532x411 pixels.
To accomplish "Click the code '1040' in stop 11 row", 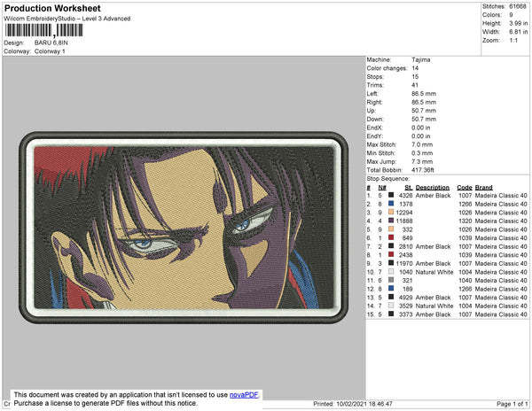I will pyautogui.click(x=465, y=281).
